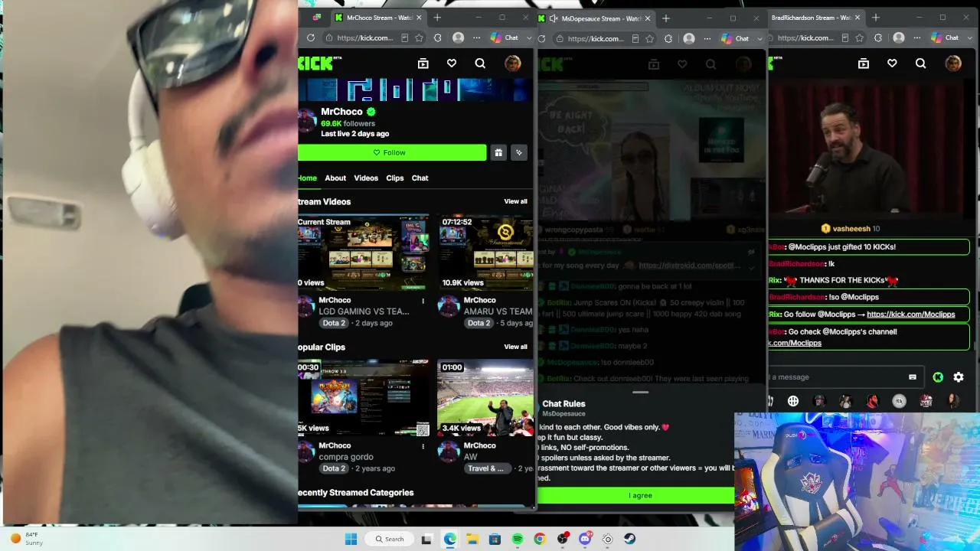Mute the MsDopesauce tab via speaker icon
980x551 pixels.
click(x=554, y=18)
